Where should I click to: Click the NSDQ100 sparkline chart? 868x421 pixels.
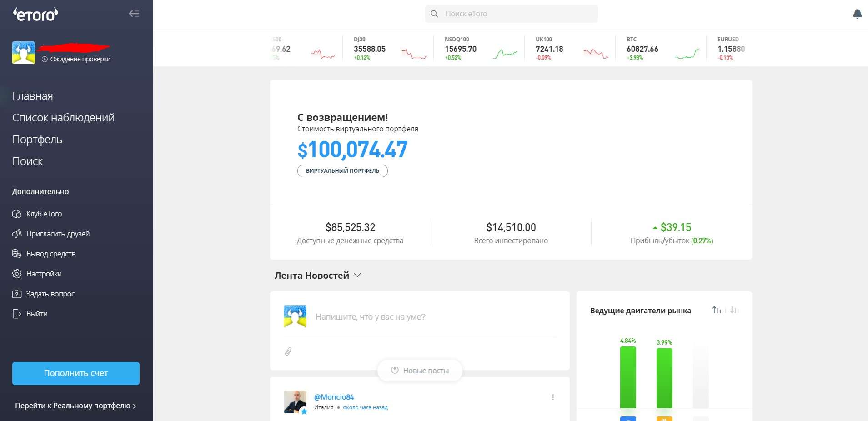click(x=505, y=54)
